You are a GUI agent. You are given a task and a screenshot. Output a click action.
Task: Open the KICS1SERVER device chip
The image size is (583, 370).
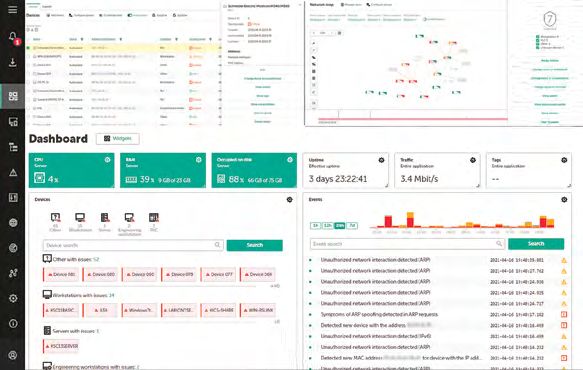61,346
